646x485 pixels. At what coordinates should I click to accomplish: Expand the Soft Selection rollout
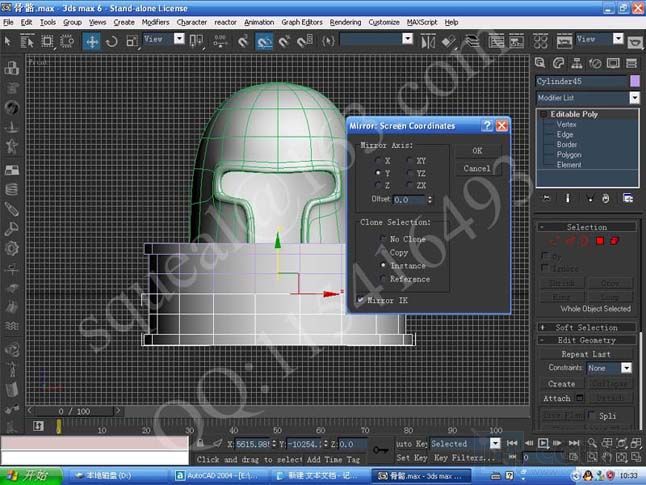point(587,328)
